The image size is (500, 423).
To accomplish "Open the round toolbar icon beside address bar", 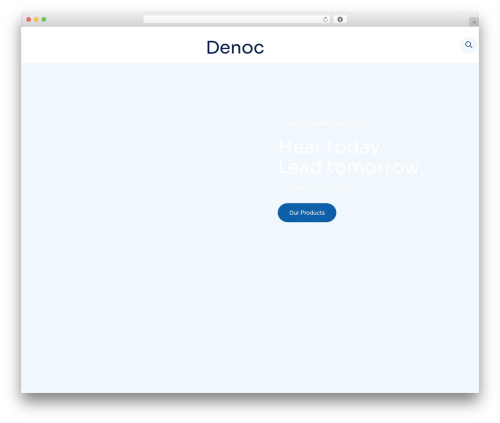I will pos(340,20).
